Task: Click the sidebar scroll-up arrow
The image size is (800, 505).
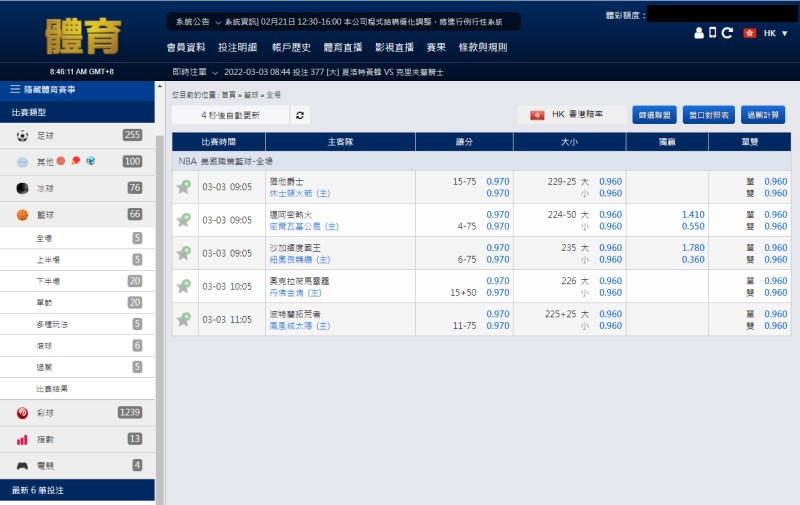Action: (160, 87)
